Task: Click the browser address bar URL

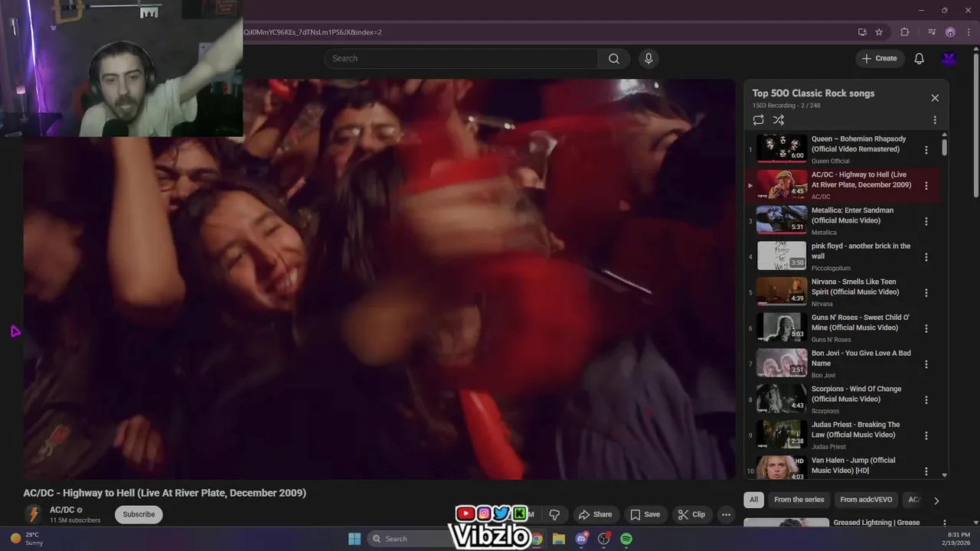Action: point(312,32)
